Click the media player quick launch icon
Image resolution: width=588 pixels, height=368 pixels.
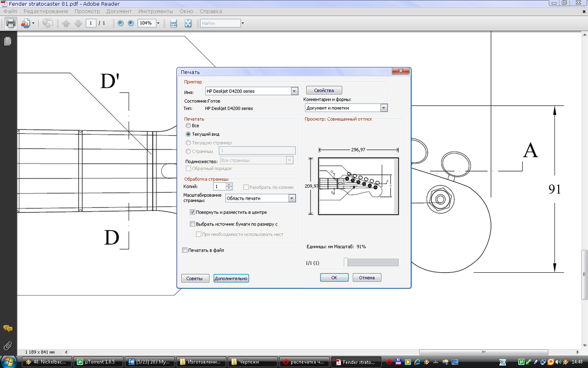pyautogui.click(x=408, y=362)
